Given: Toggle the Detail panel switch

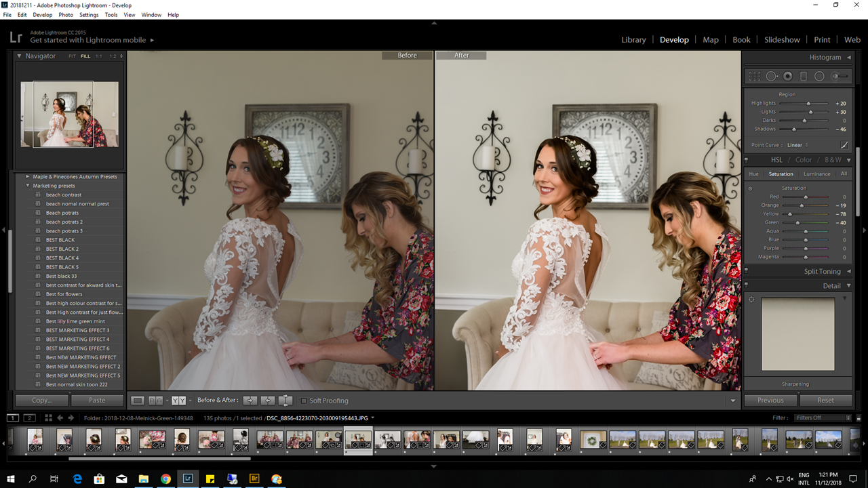Looking at the screenshot, I should 747,286.
